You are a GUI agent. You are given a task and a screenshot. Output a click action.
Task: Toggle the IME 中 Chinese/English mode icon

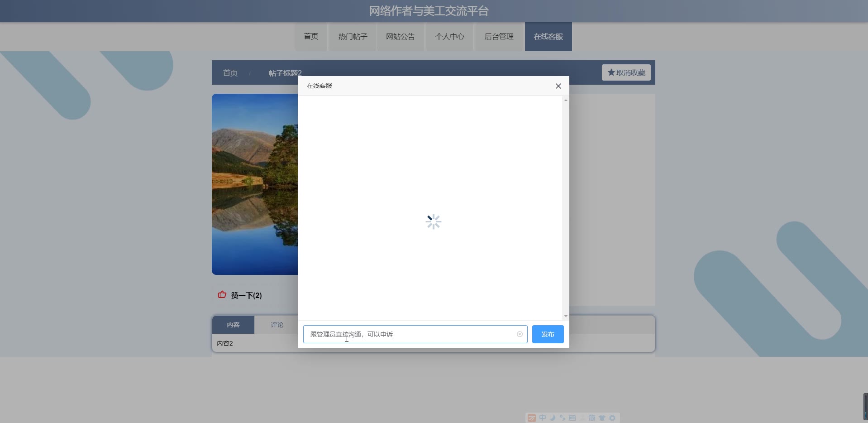(543, 418)
